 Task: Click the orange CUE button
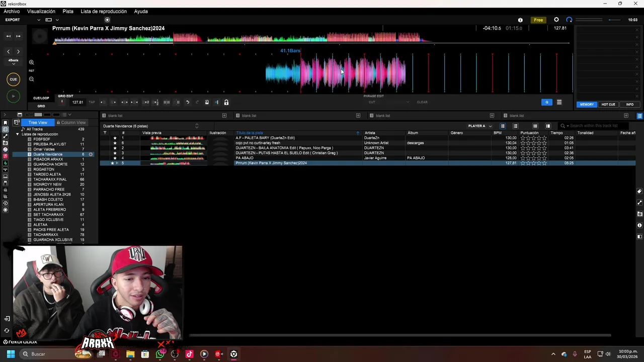13,79
